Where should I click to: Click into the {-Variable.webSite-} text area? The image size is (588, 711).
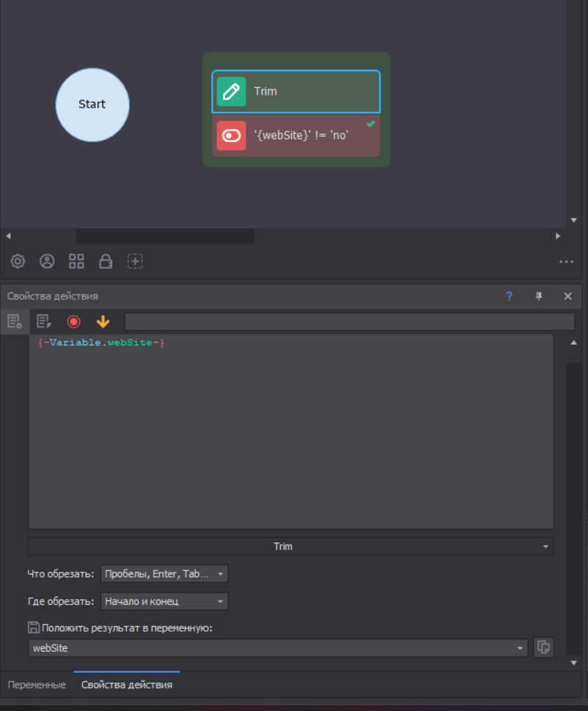[291, 432]
